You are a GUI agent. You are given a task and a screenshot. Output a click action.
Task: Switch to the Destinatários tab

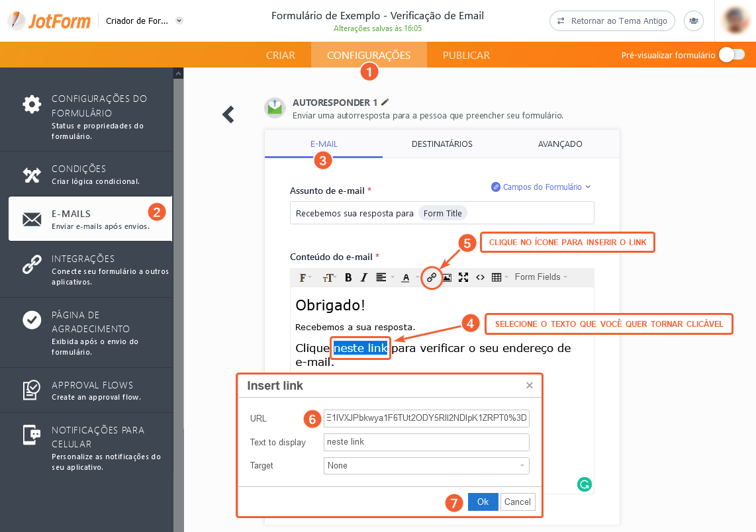[442, 144]
